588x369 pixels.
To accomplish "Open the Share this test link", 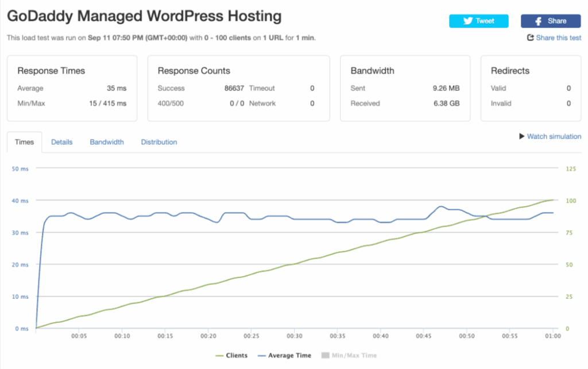I will [x=558, y=38].
